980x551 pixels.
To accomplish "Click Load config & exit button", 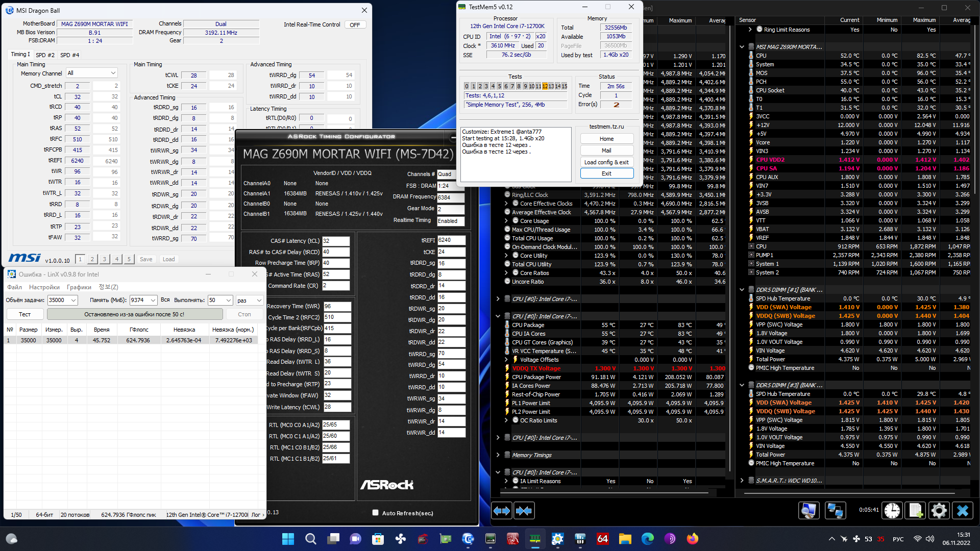I will [606, 162].
